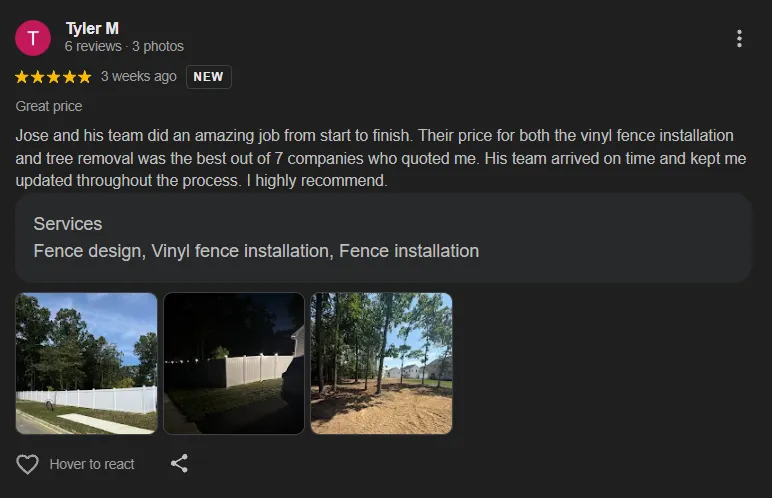Image resolution: width=772 pixels, height=498 pixels.
Task: Open the daytime white fence photo
Action: pos(86,363)
